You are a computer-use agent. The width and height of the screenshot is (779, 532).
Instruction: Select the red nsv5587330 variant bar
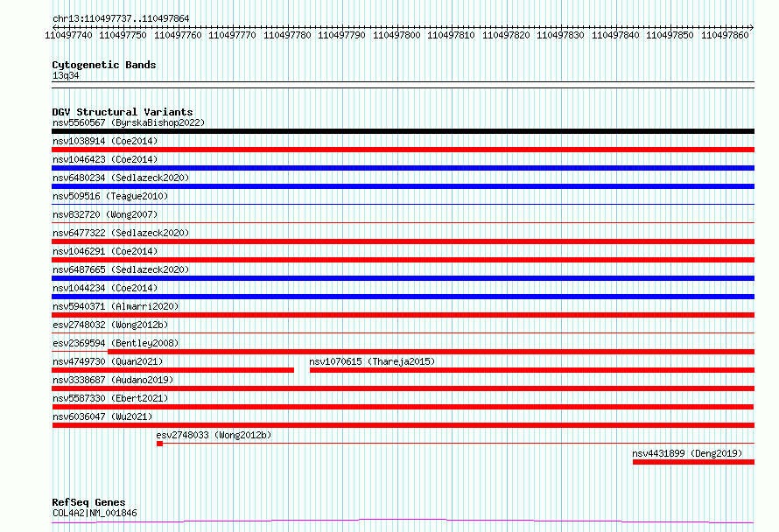click(x=403, y=407)
